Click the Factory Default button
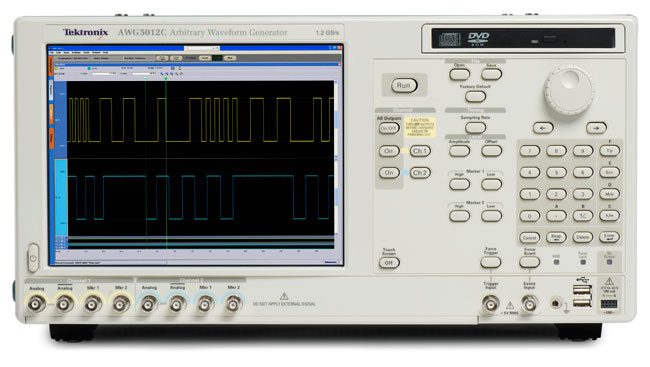This screenshot has height=367, width=650. (475, 97)
